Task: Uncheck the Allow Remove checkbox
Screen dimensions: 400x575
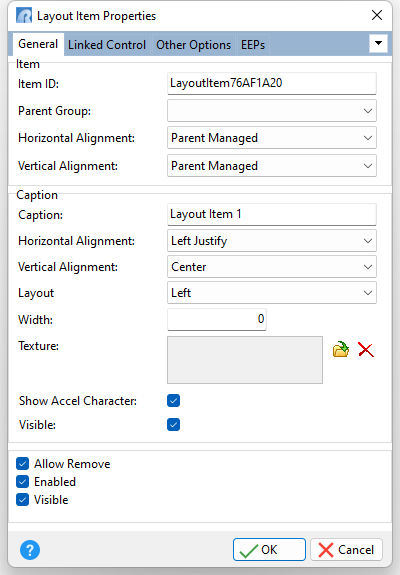Action: click(x=22, y=464)
